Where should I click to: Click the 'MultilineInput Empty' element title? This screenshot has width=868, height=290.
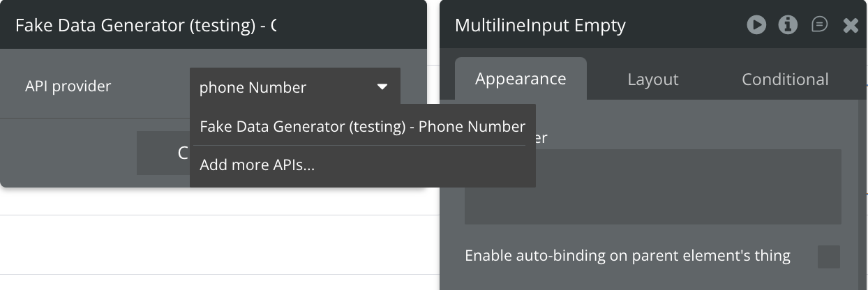click(540, 26)
